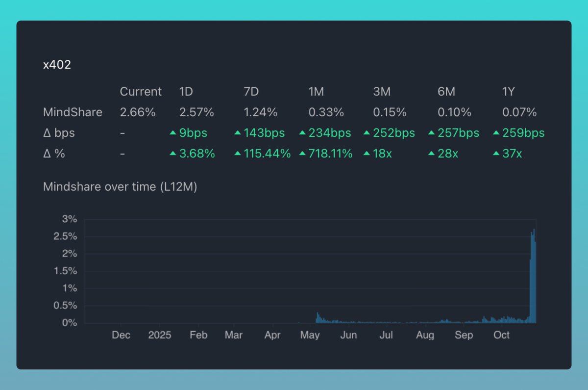Click the up arrow before 718.11%
This screenshot has height=390, width=588.
pos(302,154)
